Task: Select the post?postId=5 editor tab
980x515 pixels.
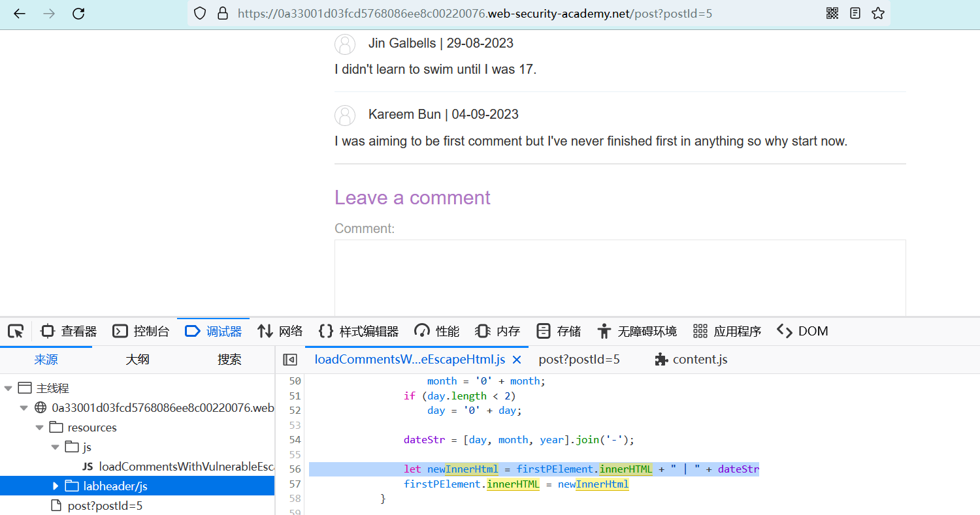Action: coord(579,360)
